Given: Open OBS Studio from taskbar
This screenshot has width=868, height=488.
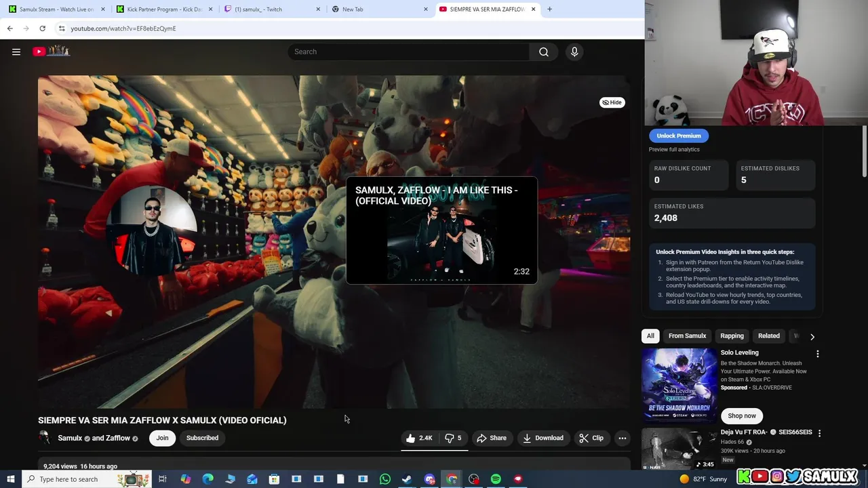Looking at the screenshot, I should (x=473, y=479).
